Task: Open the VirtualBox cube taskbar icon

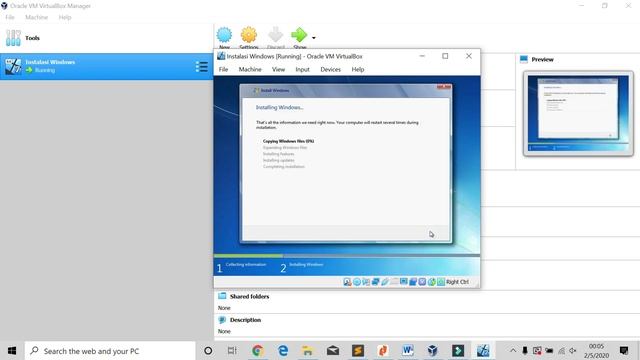Action: click(433, 351)
